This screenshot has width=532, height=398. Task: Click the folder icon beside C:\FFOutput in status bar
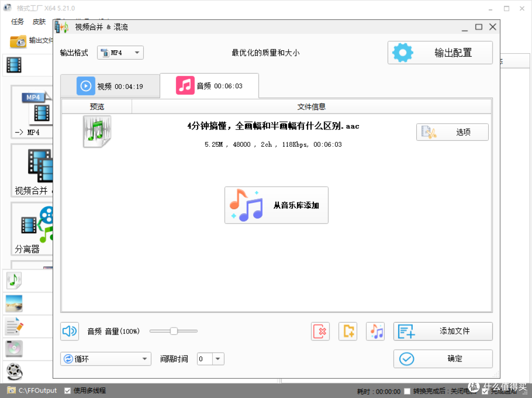coord(11,390)
